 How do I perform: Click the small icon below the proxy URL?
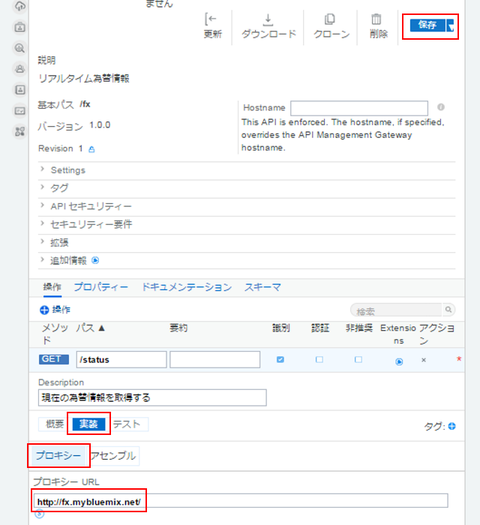tap(39, 514)
